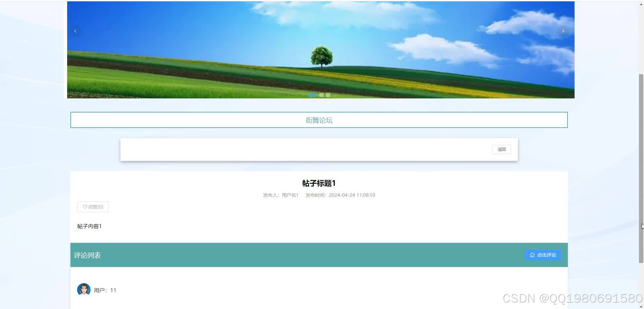This screenshot has height=309, width=644.
Task: Select the third carousel indicator dot
Action: click(328, 95)
